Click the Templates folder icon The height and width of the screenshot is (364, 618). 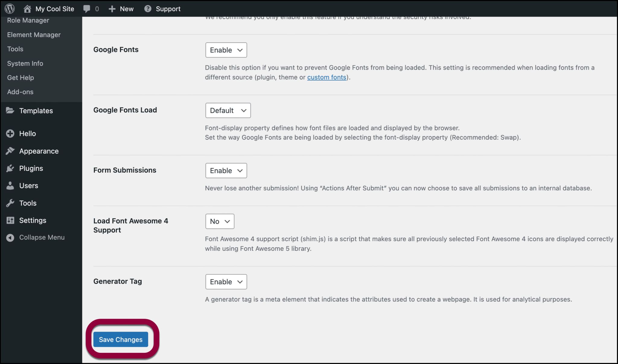pyautogui.click(x=10, y=110)
